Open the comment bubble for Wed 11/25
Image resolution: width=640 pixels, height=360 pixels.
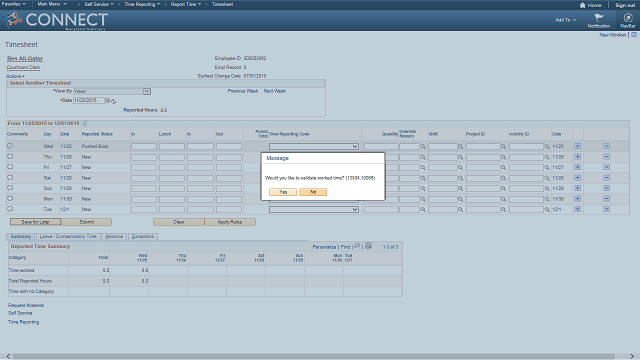[10, 146]
